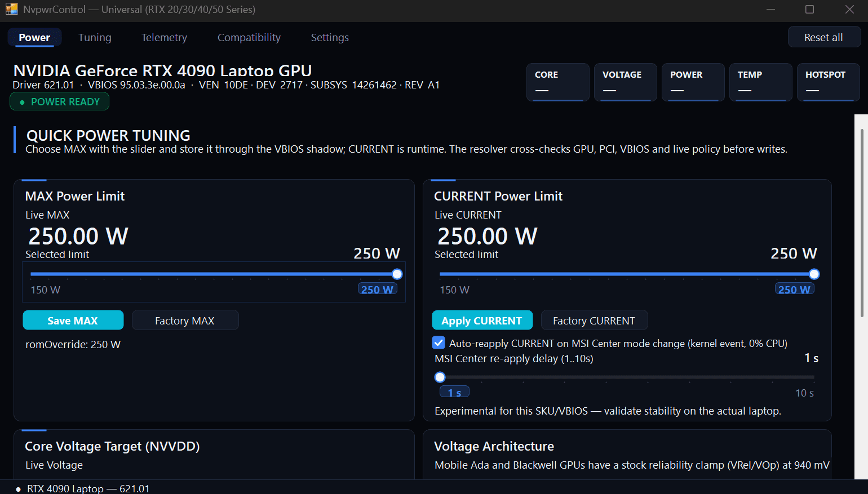Viewport: 868px width, 494px height.
Task: Open the Compatibility tab
Action: 249,38
